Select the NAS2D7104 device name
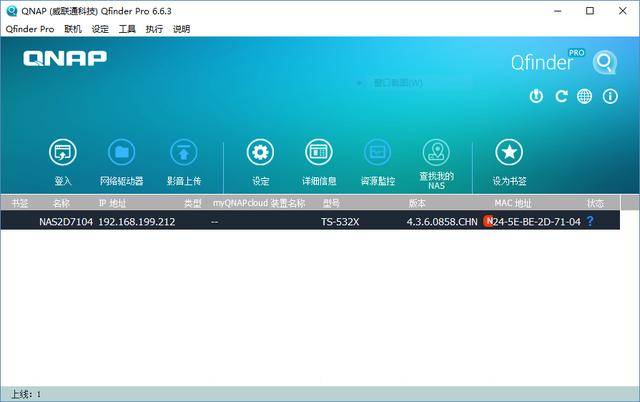640x402 pixels. [x=66, y=222]
